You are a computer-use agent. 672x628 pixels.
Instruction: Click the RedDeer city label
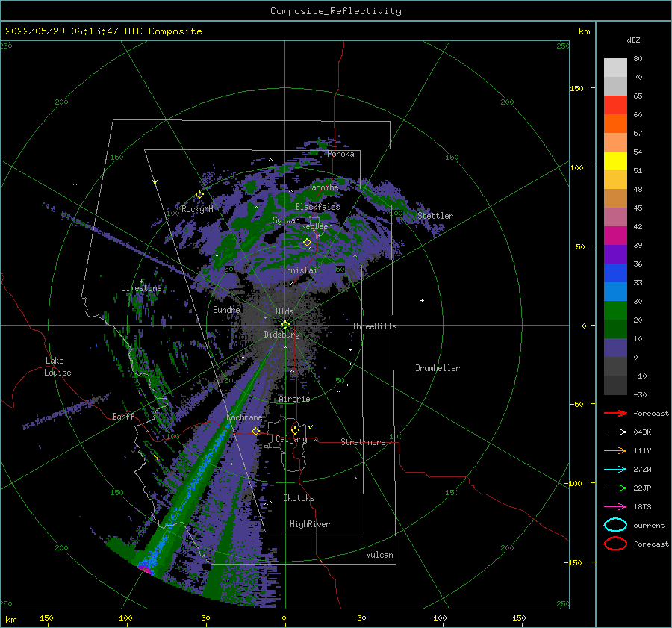click(317, 226)
